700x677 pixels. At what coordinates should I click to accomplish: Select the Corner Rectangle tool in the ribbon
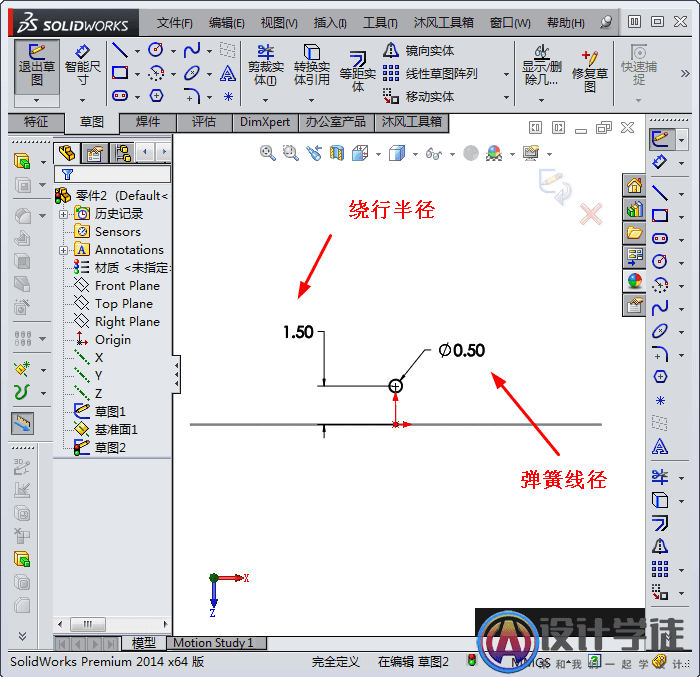(120, 73)
